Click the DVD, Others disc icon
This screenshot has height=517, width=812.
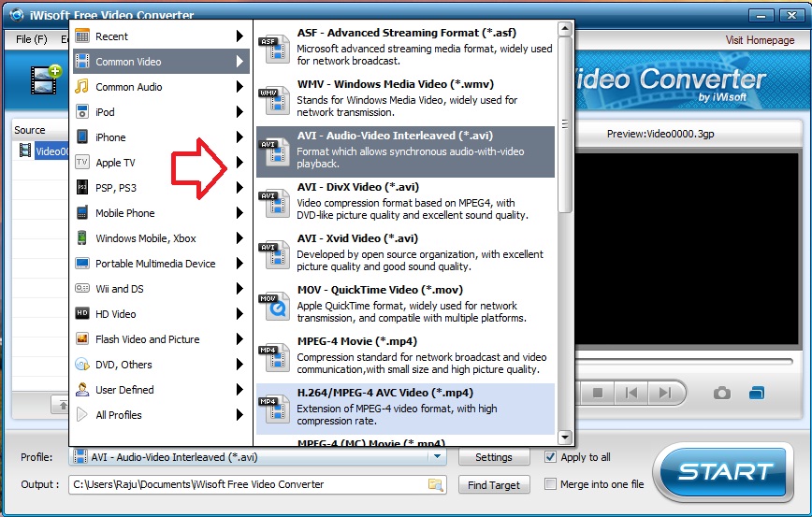pyautogui.click(x=81, y=365)
